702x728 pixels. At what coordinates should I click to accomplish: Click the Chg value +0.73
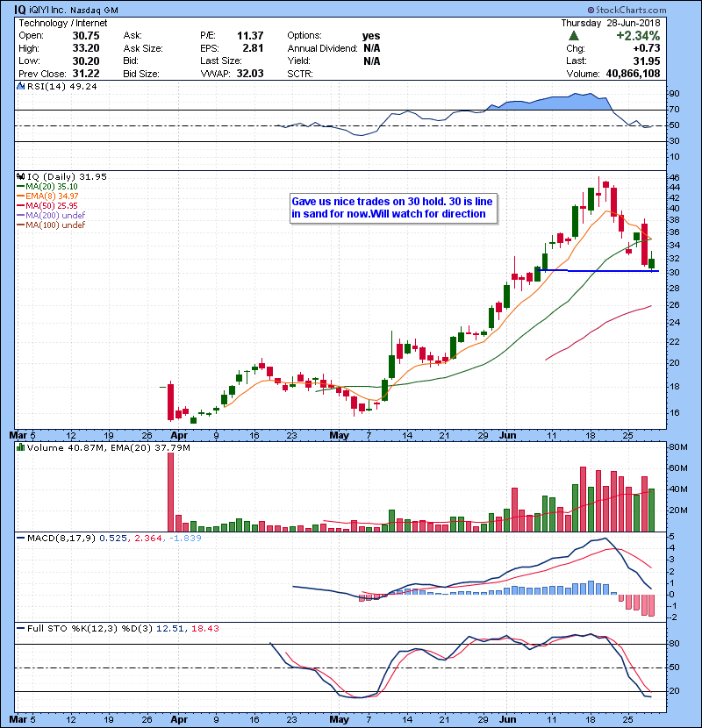pyautogui.click(x=646, y=48)
